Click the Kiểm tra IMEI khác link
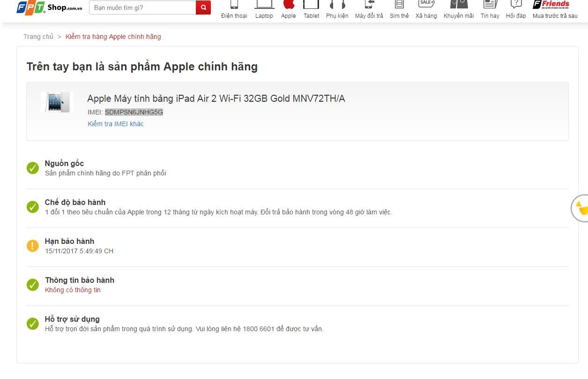The width and height of the screenshot is (588, 379). (x=116, y=124)
